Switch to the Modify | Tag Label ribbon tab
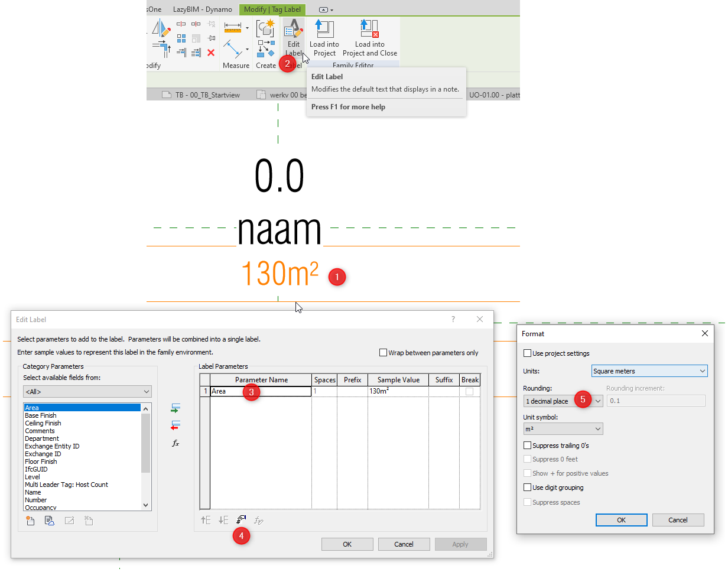Image resolution: width=728 pixels, height=572 pixels. click(272, 9)
